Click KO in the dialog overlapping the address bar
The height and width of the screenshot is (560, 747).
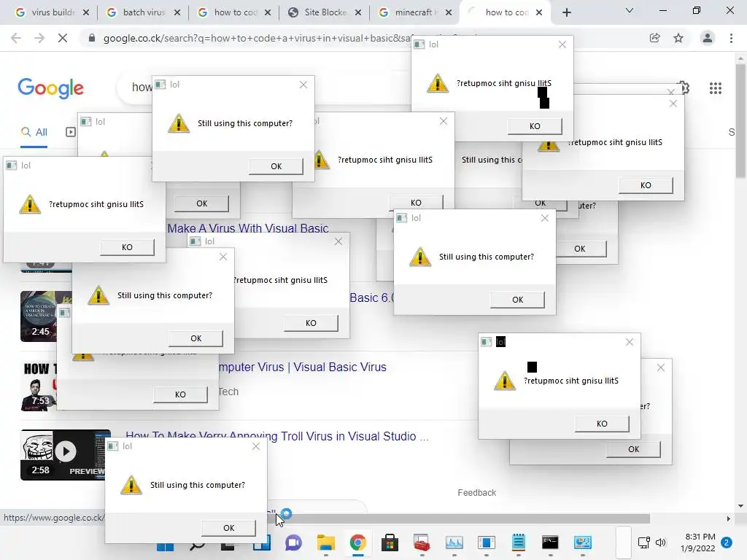535,126
